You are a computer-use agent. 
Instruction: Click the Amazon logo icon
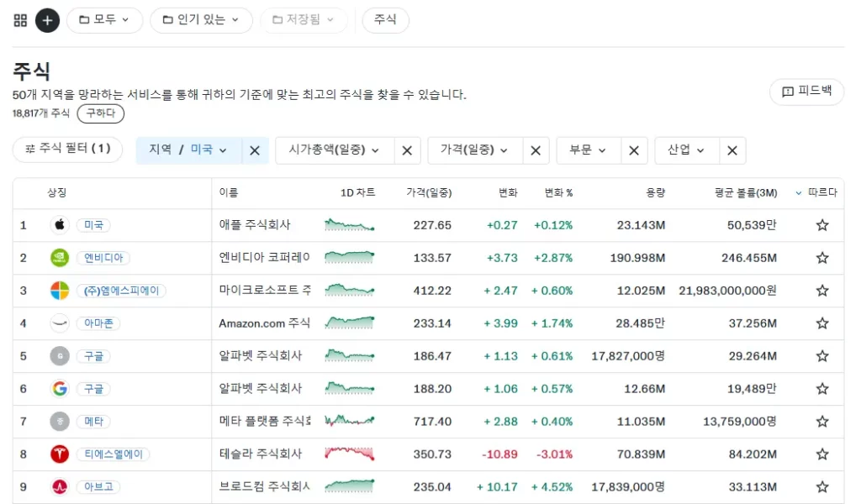pos(60,323)
